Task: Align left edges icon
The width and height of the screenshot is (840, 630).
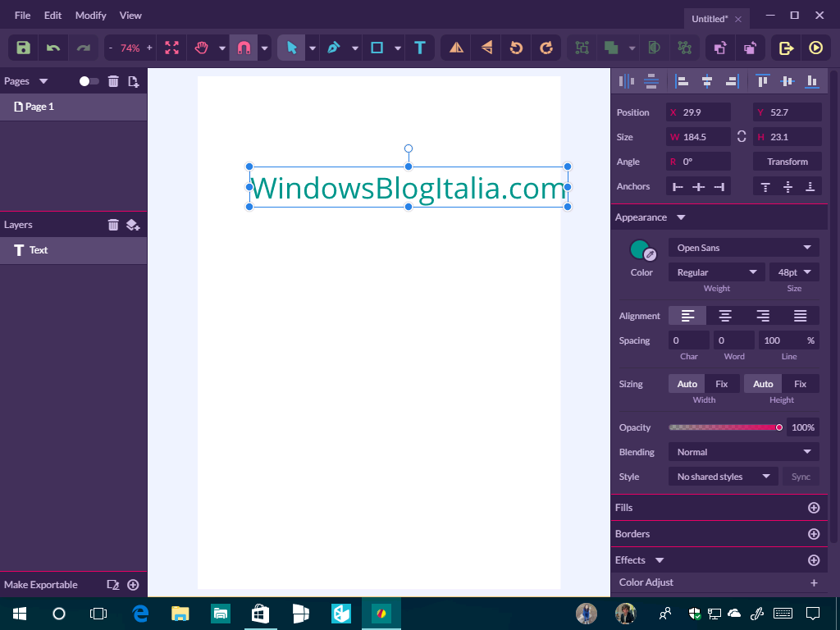Action: 682,81
